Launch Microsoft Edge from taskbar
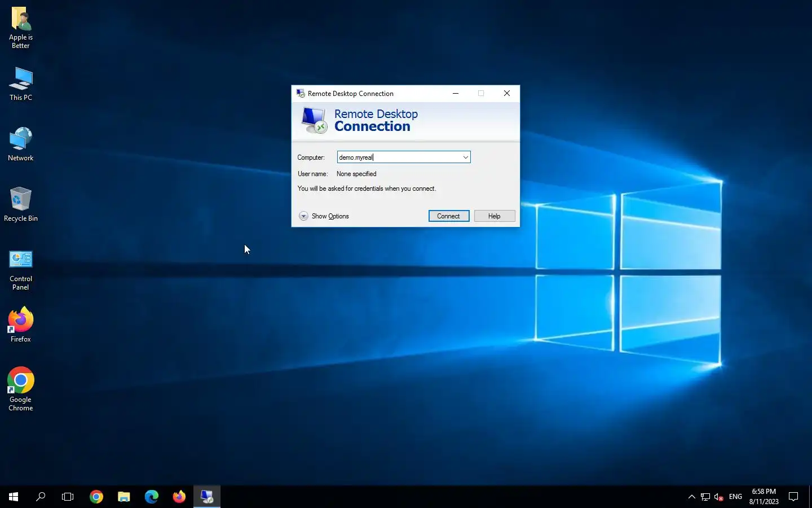Viewport: 812px width, 508px height. tap(152, 497)
